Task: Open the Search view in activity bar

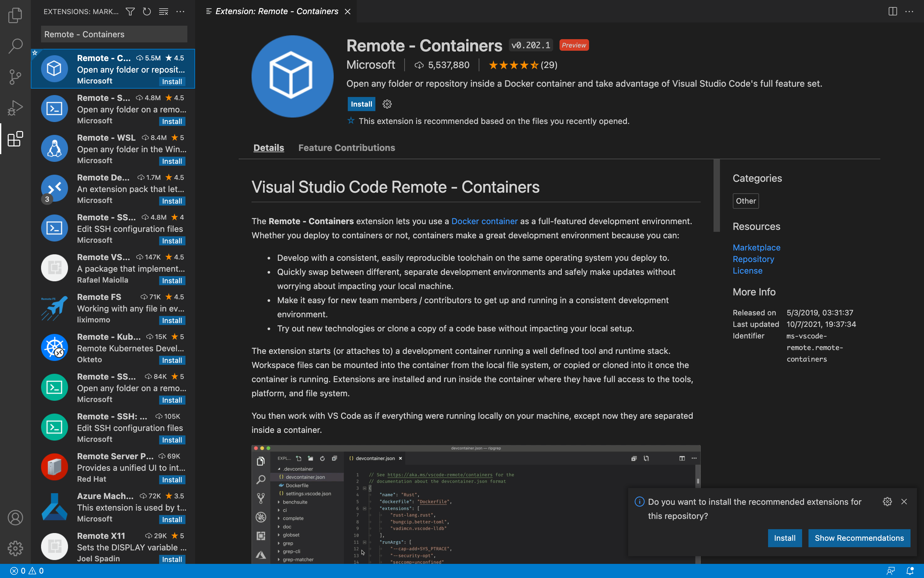Action: pos(15,46)
